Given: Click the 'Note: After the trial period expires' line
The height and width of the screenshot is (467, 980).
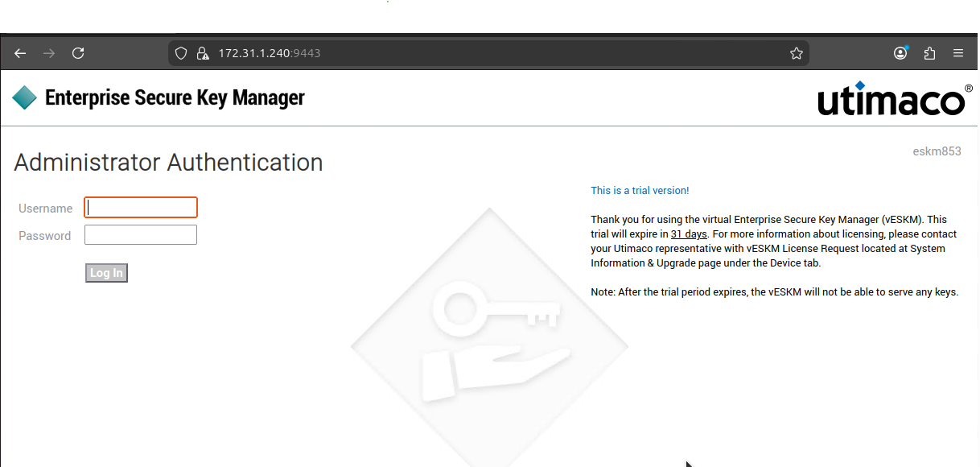Looking at the screenshot, I should click(x=775, y=292).
